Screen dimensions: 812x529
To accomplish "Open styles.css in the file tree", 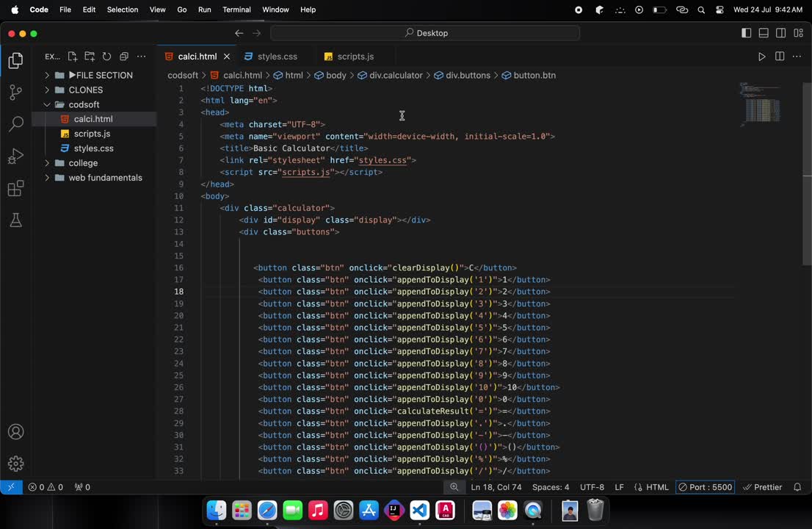I will click(x=94, y=148).
